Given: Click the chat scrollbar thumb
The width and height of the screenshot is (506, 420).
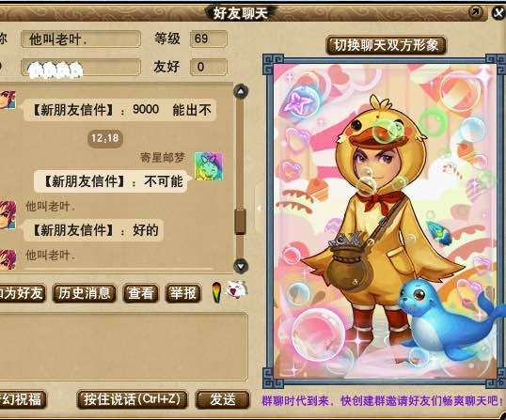Looking at the screenshot, I should coord(240,221).
